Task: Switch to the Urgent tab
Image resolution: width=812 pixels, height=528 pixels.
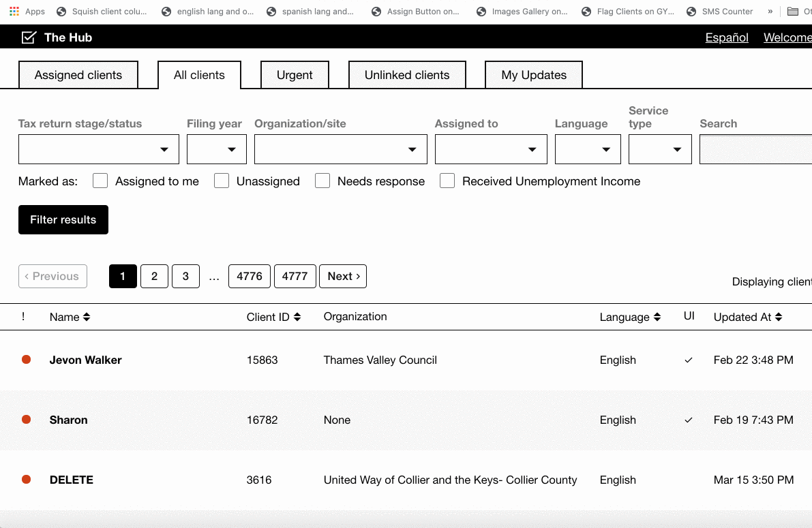Action: [x=295, y=75]
